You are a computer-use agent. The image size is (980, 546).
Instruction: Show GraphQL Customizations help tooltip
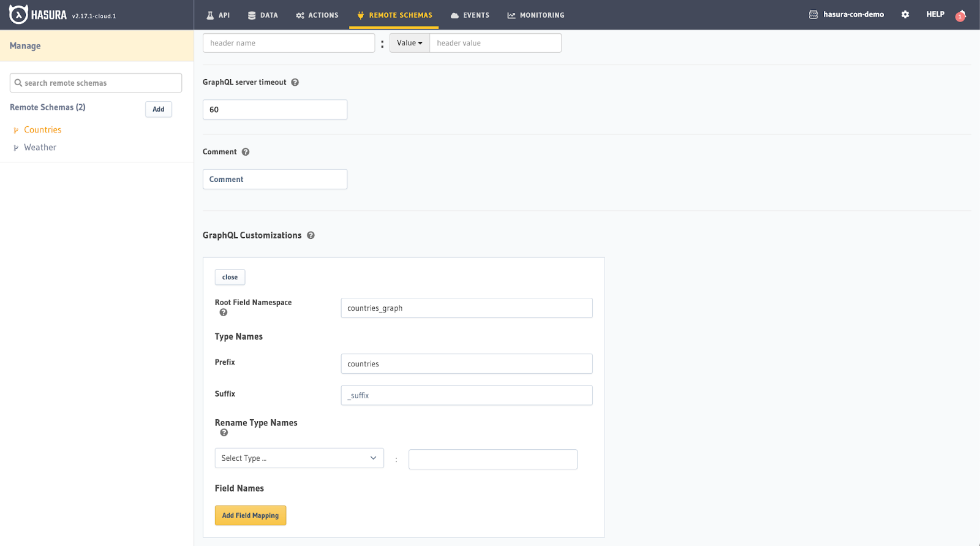pyautogui.click(x=311, y=235)
